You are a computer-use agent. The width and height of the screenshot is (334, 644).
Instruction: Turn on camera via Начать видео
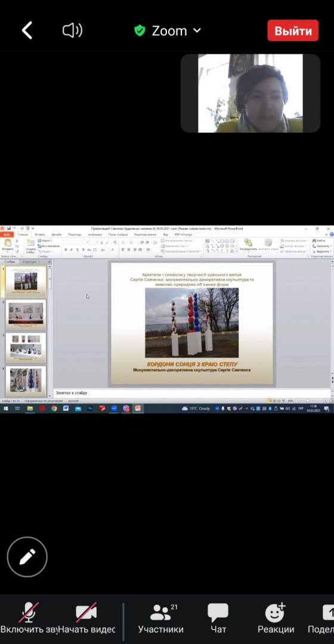(86, 618)
